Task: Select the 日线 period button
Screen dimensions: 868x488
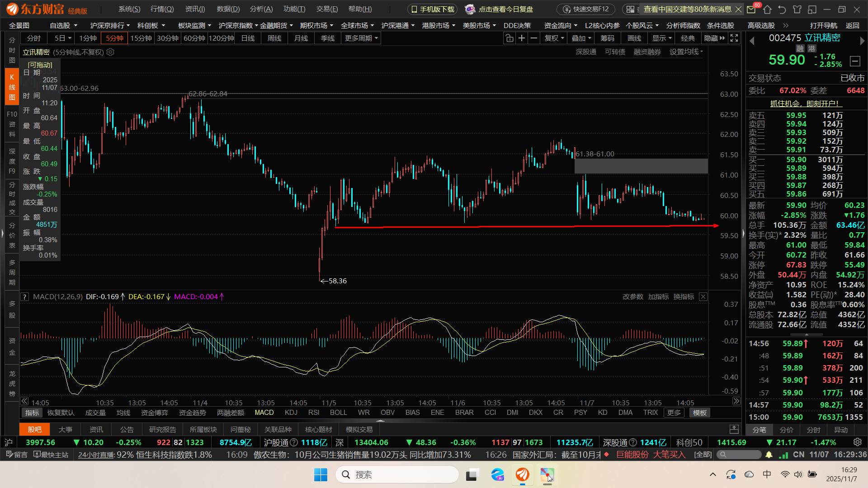Action: tap(248, 38)
